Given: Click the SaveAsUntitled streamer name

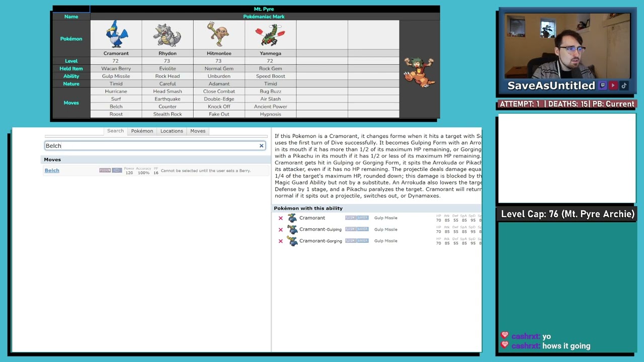Looking at the screenshot, I should coord(551,85).
